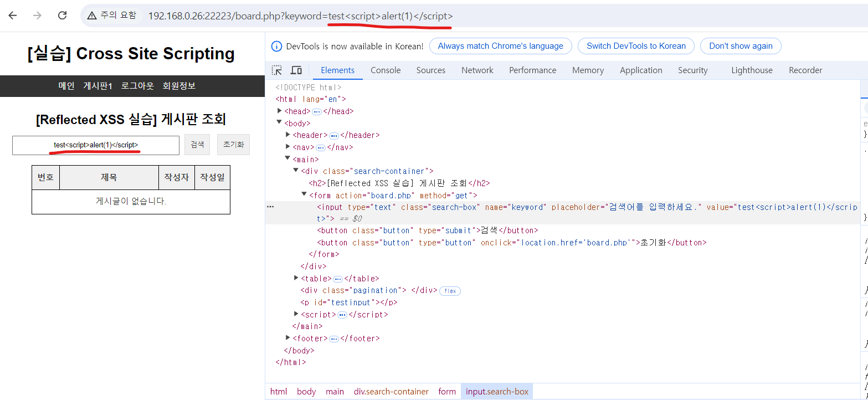
Task: Go forward with the browser forward arrow
Action: coord(37,16)
